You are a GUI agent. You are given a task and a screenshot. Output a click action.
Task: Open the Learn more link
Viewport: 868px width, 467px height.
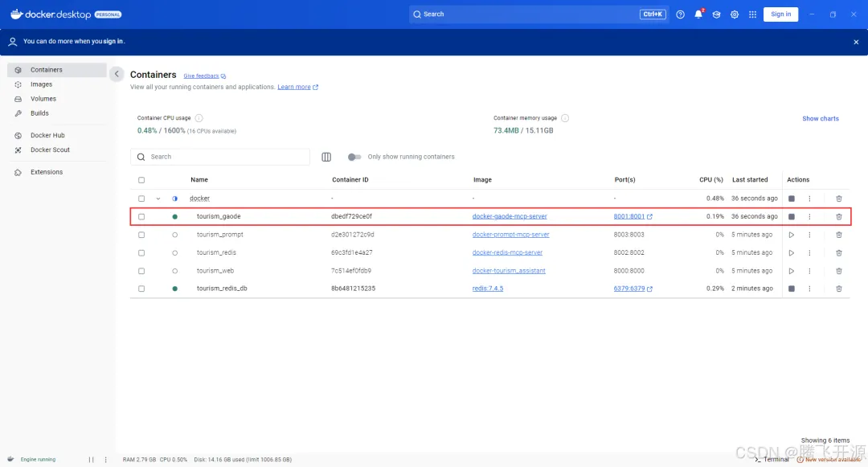[x=298, y=87]
